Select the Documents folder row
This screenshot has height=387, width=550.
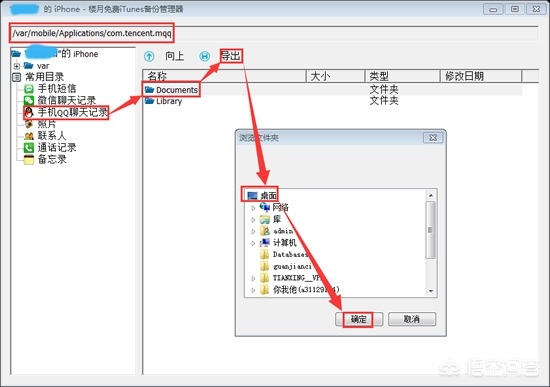[333, 90]
